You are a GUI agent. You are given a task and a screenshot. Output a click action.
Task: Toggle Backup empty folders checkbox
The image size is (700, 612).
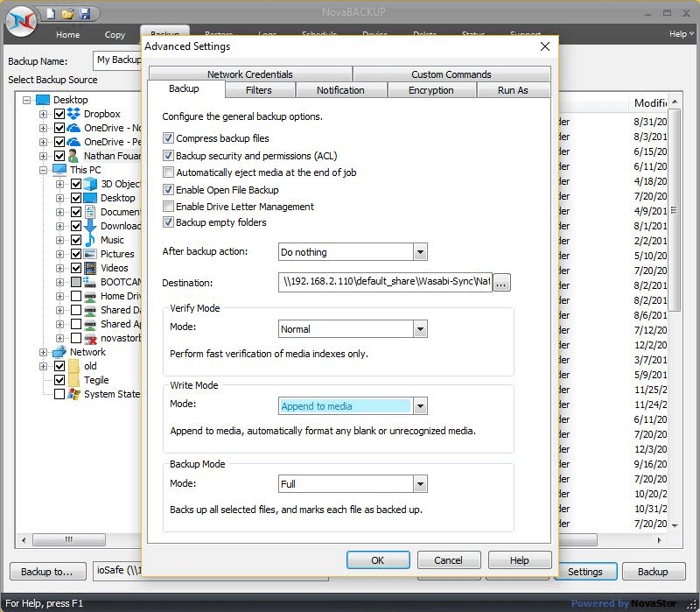click(168, 222)
